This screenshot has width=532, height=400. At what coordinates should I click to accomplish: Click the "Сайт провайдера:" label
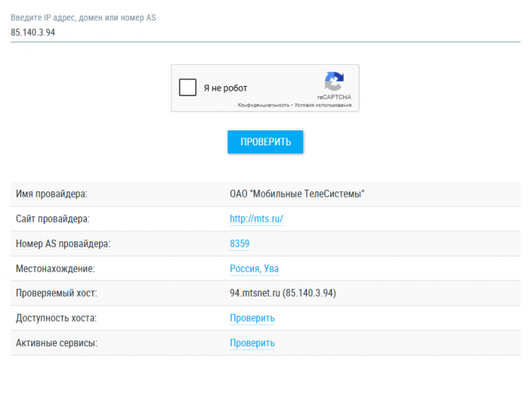(x=52, y=219)
